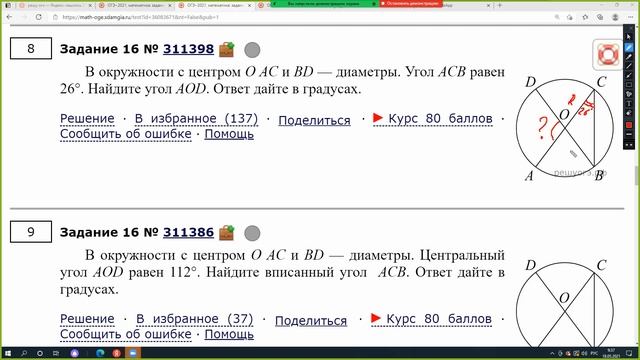Click gray circle status next to 311398

[252, 50]
